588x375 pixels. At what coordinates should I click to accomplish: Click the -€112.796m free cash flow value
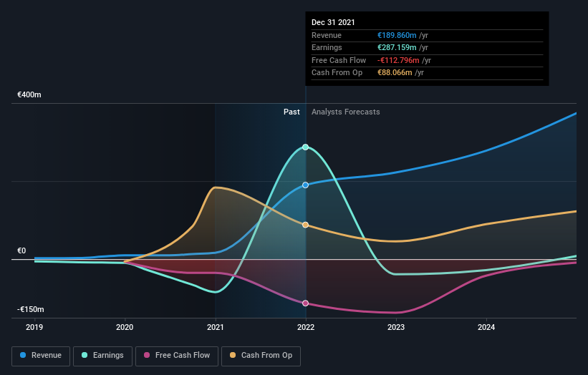tap(398, 60)
